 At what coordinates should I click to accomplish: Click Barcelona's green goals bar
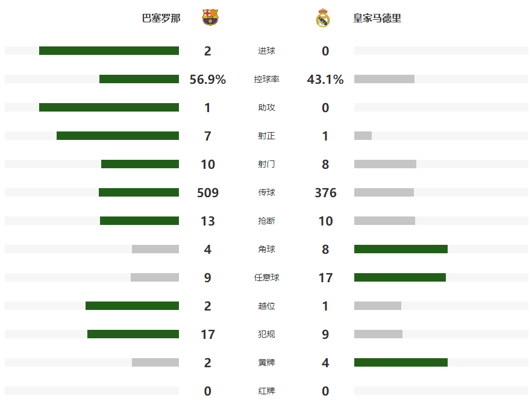109,51
